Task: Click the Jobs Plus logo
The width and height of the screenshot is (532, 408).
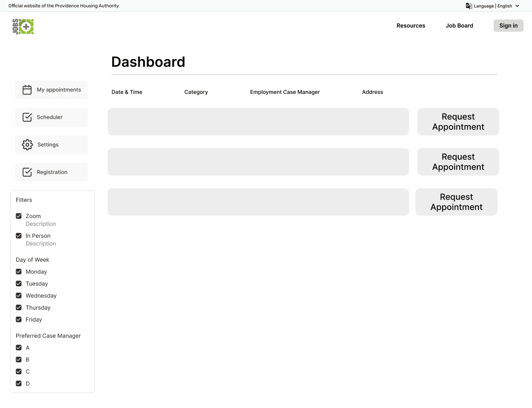Action: pos(23,27)
